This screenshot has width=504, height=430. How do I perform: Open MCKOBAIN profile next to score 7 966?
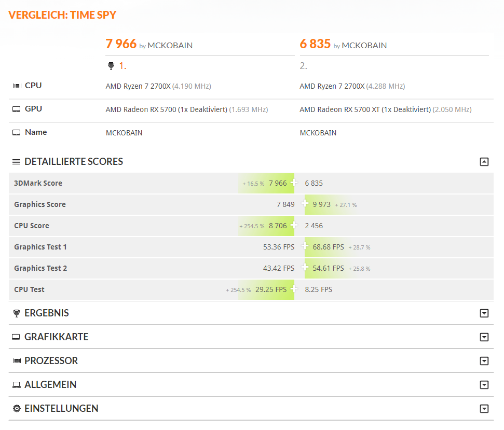pyautogui.click(x=170, y=46)
